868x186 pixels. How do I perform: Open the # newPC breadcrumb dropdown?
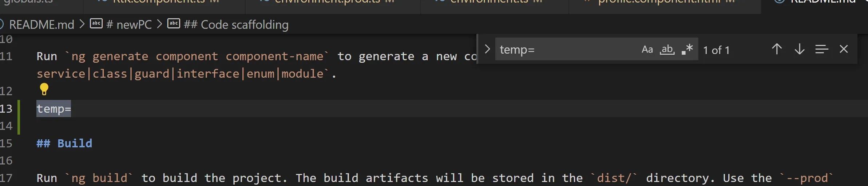(x=129, y=24)
